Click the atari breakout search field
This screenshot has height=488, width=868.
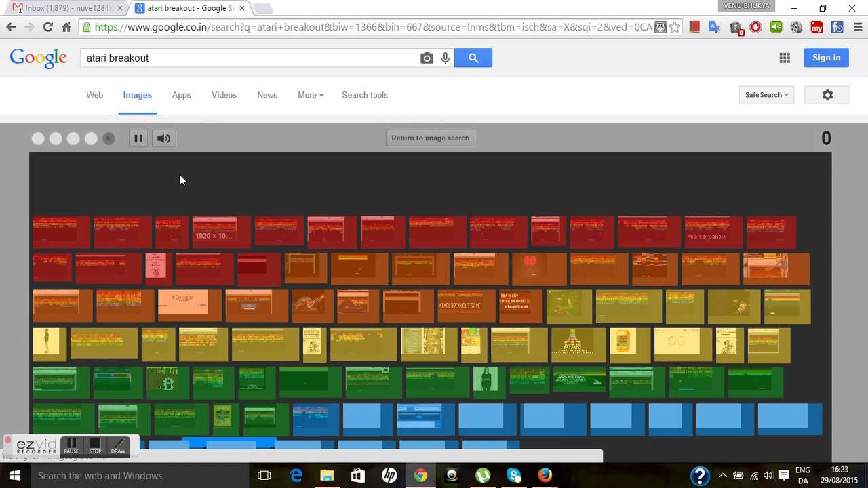pyautogui.click(x=250, y=58)
